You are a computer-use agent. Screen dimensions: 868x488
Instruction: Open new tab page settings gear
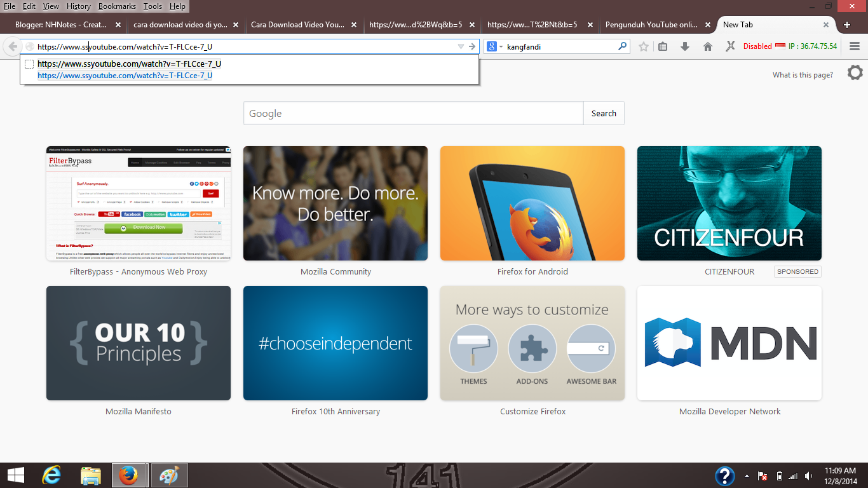[x=855, y=72]
